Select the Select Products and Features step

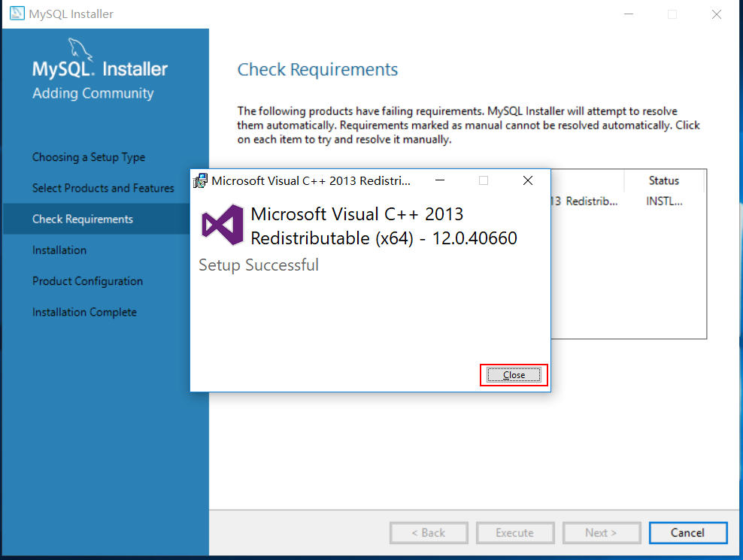tap(103, 188)
